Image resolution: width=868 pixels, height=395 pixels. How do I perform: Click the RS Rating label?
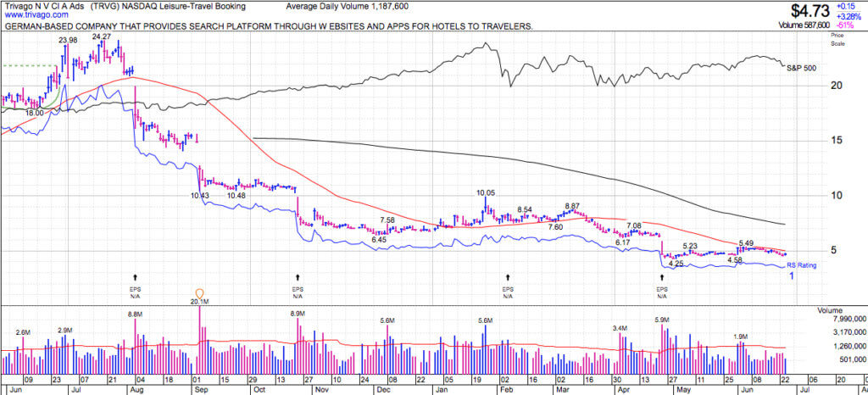(x=801, y=265)
